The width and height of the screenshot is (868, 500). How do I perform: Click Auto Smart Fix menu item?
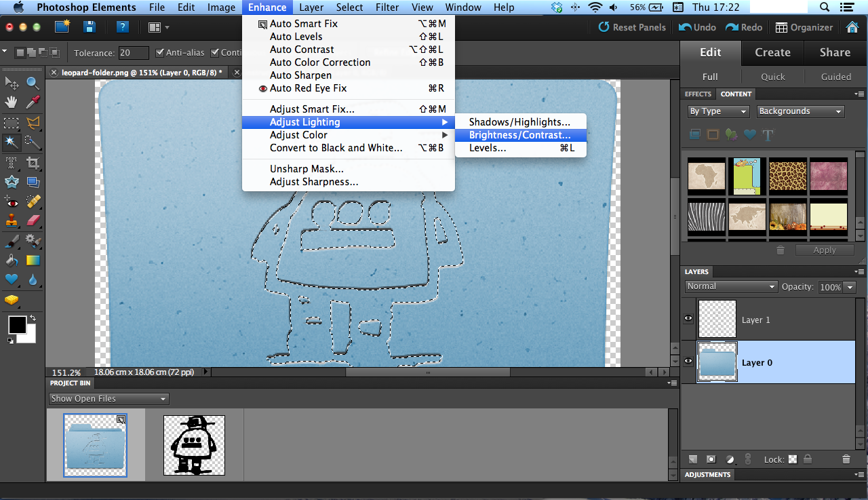coord(349,24)
